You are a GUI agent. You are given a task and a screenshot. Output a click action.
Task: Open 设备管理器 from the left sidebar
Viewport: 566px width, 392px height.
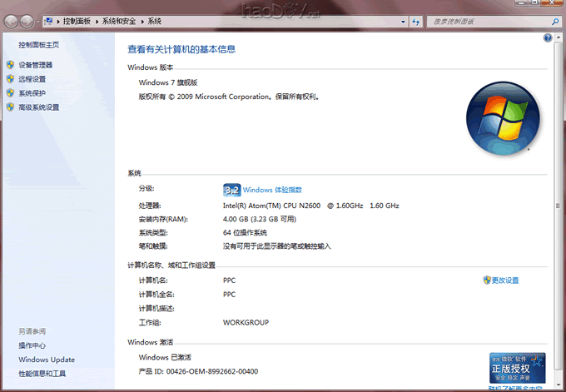pyautogui.click(x=35, y=65)
